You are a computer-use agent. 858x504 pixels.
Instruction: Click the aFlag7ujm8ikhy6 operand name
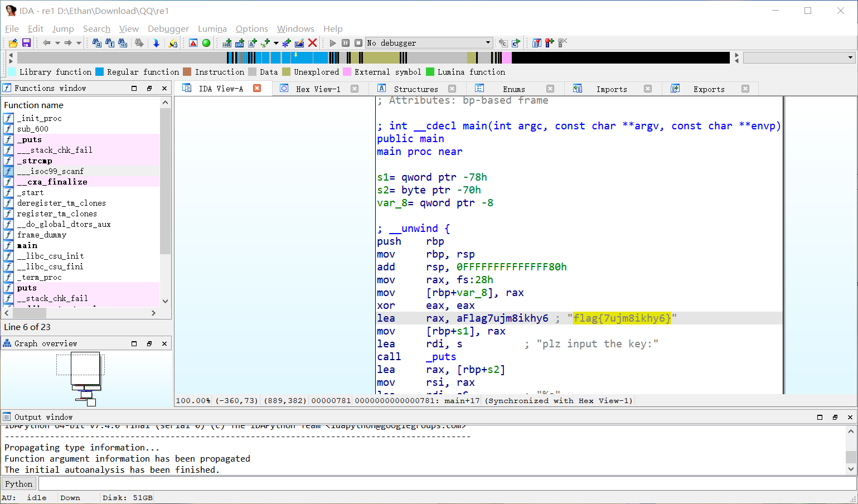pos(502,318)
